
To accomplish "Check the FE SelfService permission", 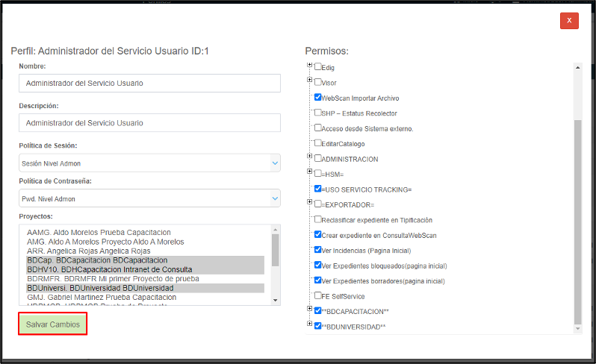I will pyautogui.click(x=318, y=296).
